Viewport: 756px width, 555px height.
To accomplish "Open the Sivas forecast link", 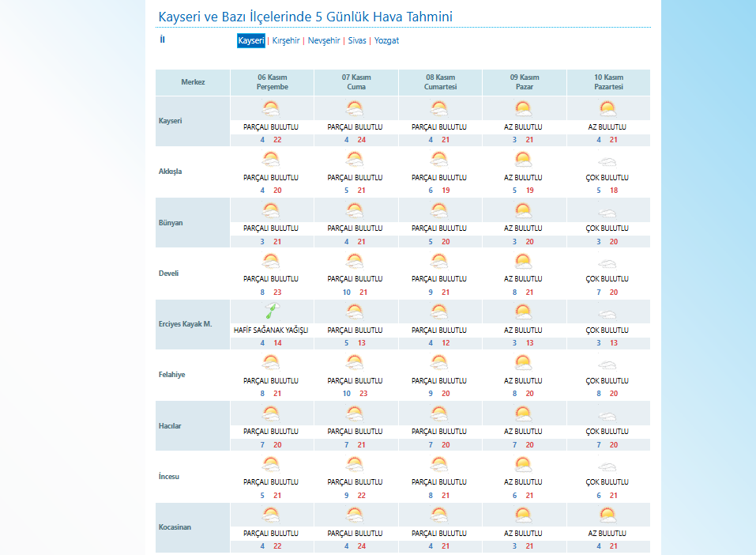I will point(357,41).
